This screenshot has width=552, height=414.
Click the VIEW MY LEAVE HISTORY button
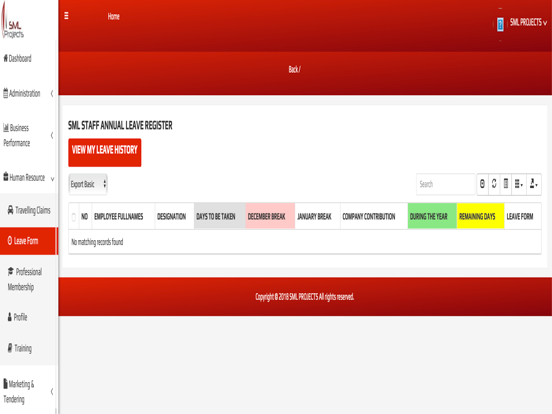coord(105,152)
